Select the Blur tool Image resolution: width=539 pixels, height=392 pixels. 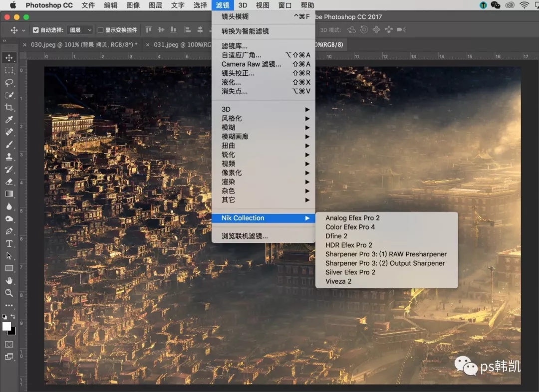(x=9, y=206)
